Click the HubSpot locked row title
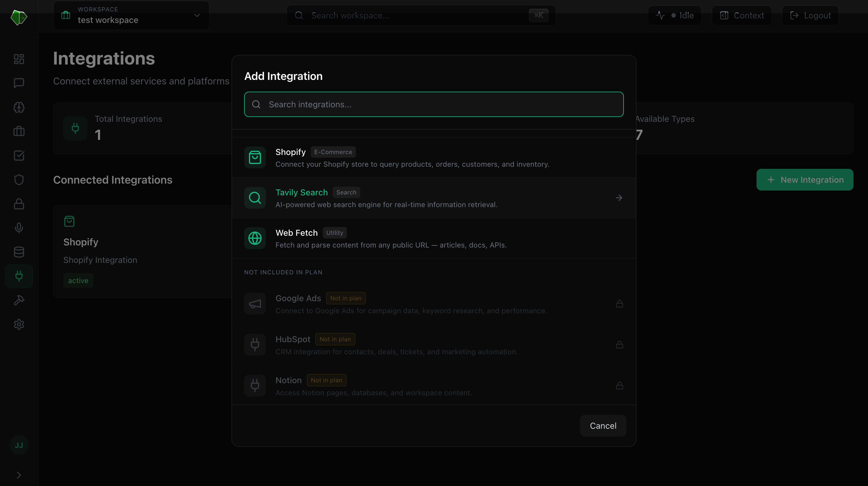 (293, 339)
